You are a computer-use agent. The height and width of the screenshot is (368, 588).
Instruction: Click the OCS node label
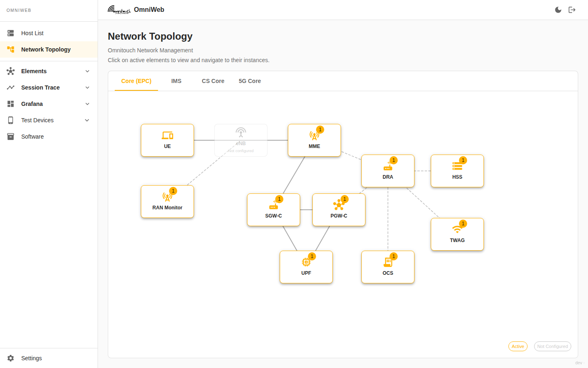point(388,273)
